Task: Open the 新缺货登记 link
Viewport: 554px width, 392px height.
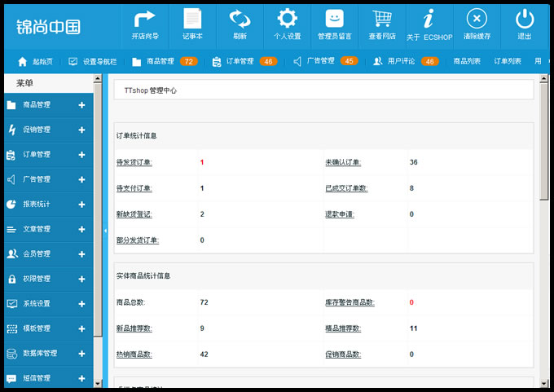Action: (x=134, y=214)
